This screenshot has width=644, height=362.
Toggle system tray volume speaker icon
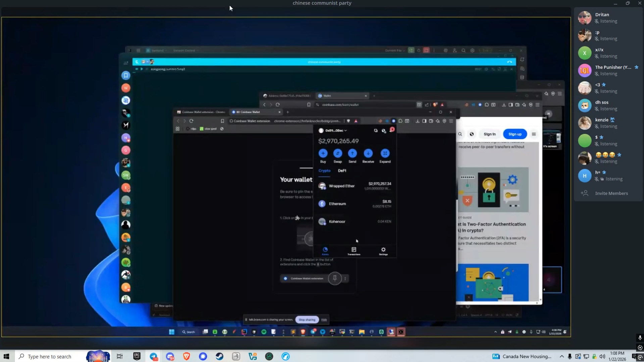(602, 356)
